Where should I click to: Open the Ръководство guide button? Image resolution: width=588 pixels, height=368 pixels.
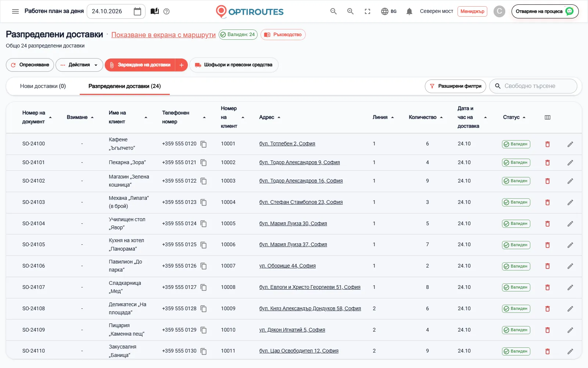tap(283, 35)
